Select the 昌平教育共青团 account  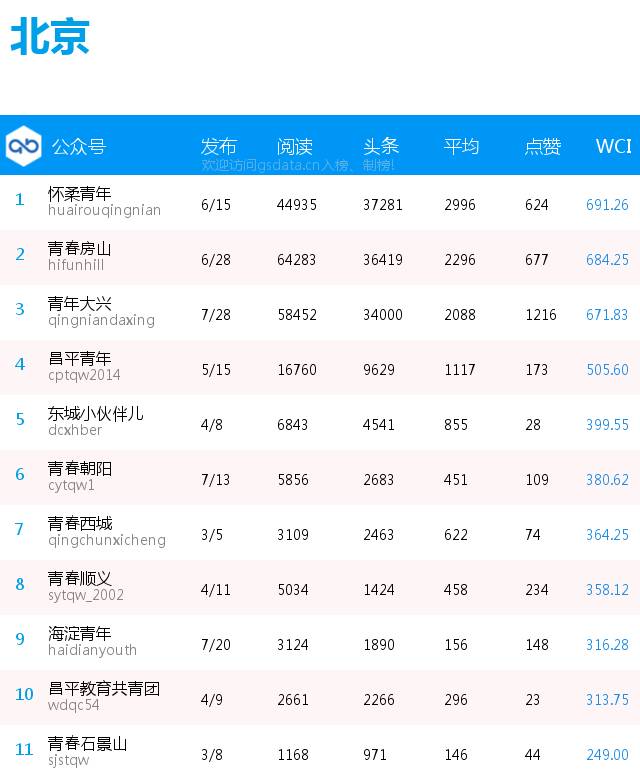pos(104,689)
